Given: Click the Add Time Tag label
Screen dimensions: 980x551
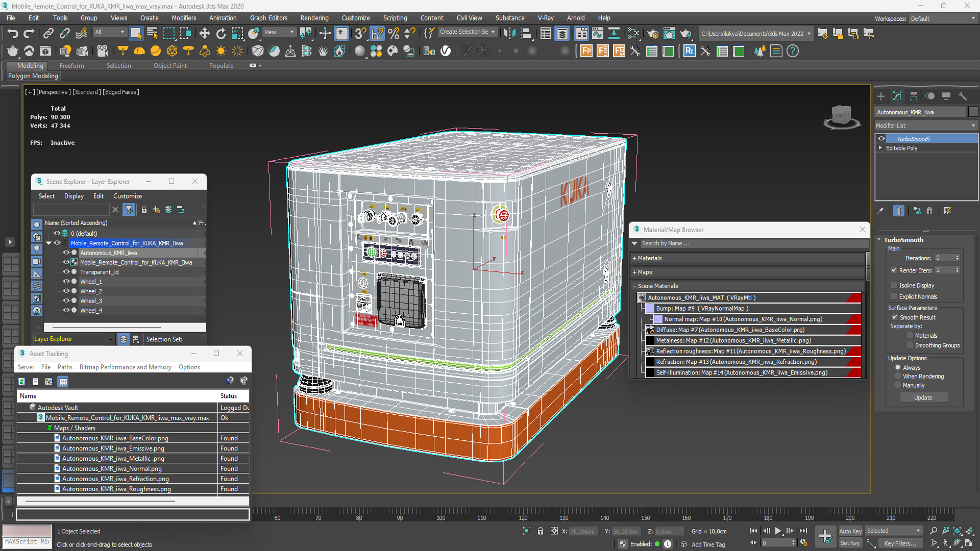Looking at the screenshot, I should tap(708, 545).
